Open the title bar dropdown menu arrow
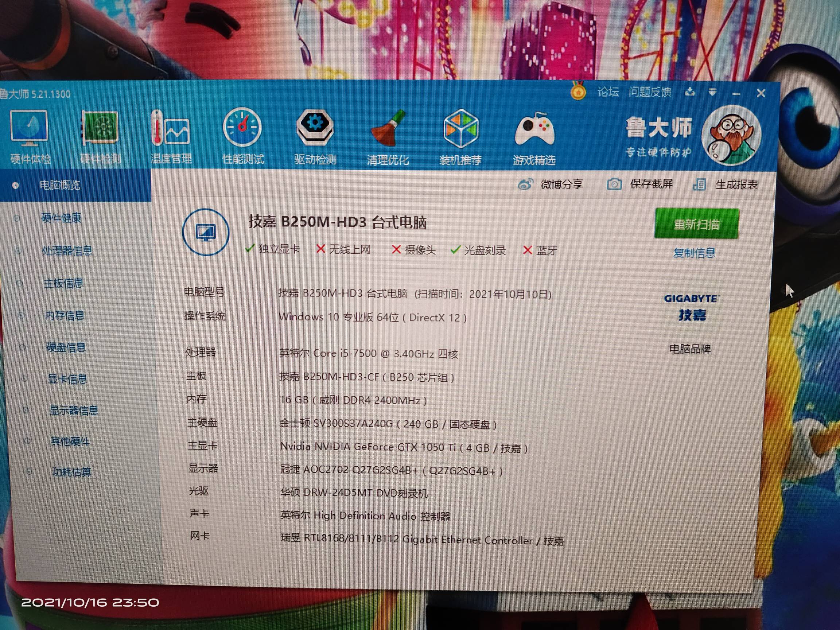Viewport: 840px width, 630px height. 712,92
